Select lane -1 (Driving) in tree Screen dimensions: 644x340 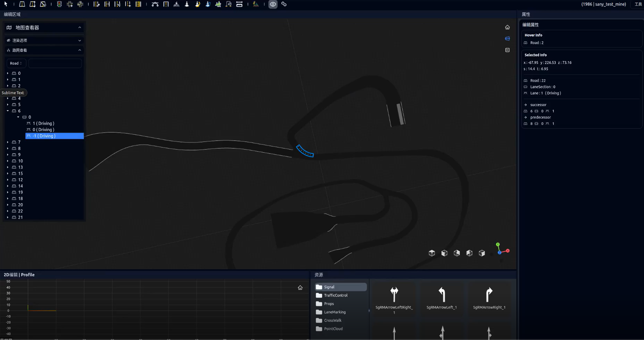coord(55,136)
